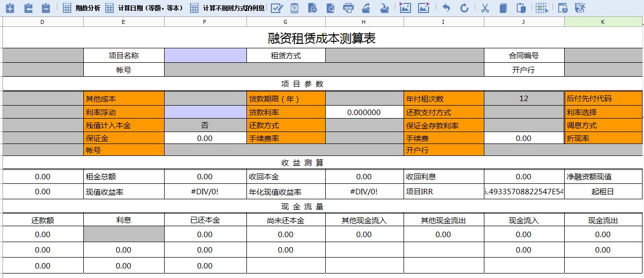Click the 其他成本 orange label
Image resolution: width=644 pixels, height=278 pixels.
(x=124, y=99)
